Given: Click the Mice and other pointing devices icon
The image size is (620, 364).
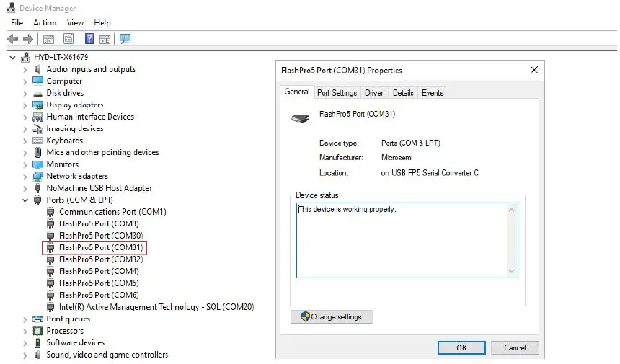Looking at the screenshot, I should [x=37, y=153].
